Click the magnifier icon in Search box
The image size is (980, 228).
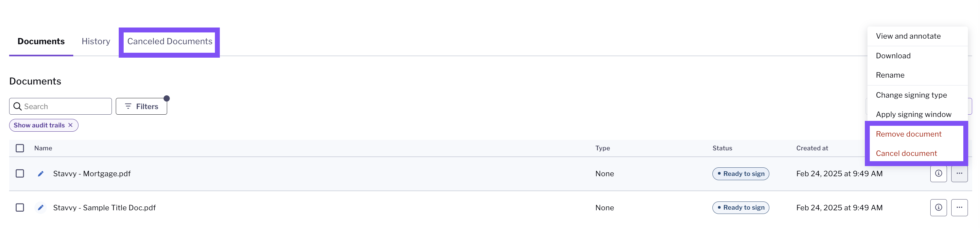coord(18,106)
